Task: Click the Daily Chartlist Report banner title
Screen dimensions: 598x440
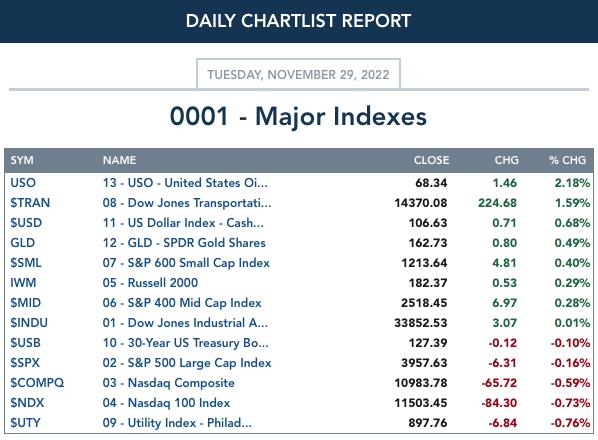Action: [298, 21]
